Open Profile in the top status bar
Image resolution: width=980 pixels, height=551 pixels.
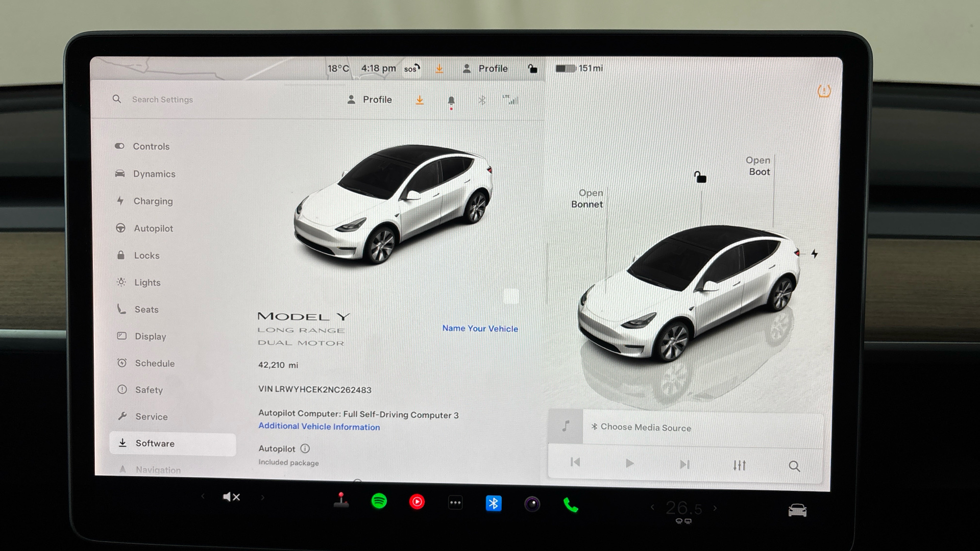485,68
